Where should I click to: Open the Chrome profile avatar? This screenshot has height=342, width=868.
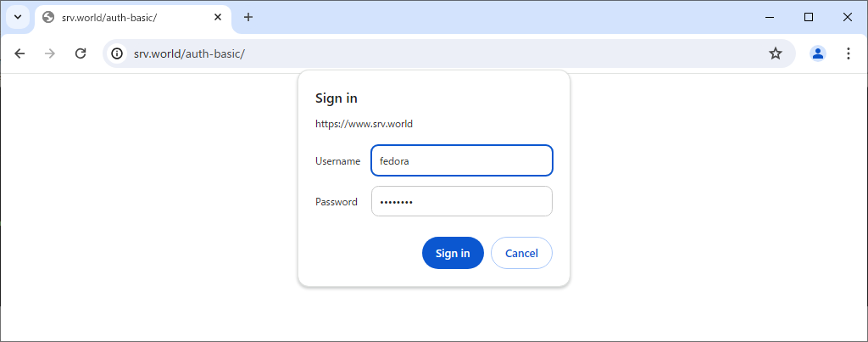click(x=817, y=53)
